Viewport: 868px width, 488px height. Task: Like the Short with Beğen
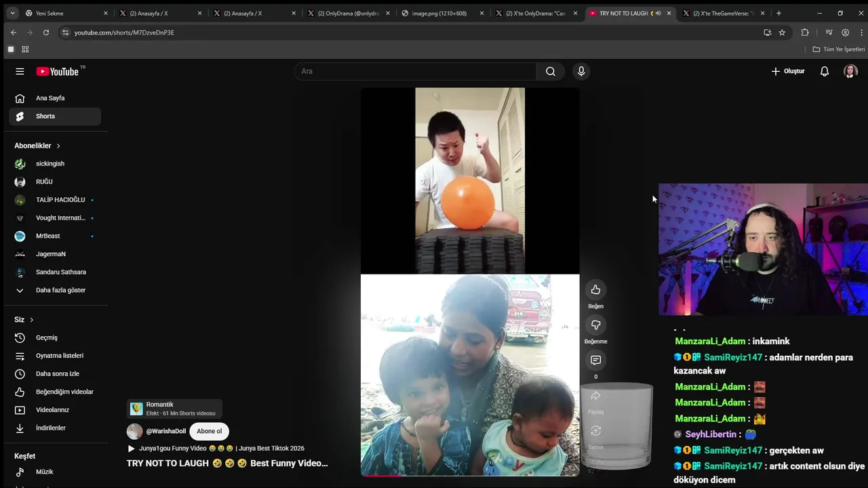[595, 290]
